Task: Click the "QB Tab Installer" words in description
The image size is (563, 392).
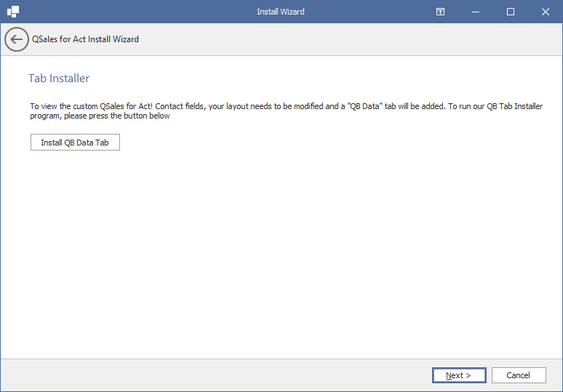Action: [514, 106]
